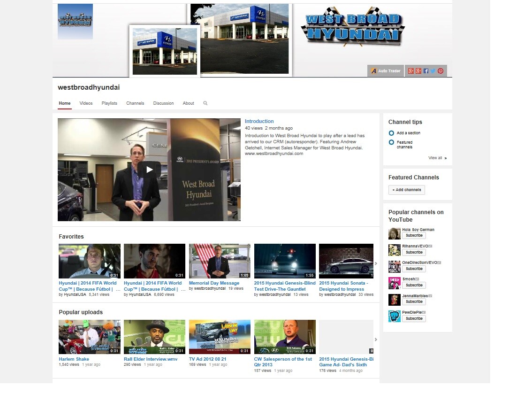Image resolution: width=532 pixels, height=394 pixels.
Task: Play the Introduction featured video
Action: click(149, 170)
